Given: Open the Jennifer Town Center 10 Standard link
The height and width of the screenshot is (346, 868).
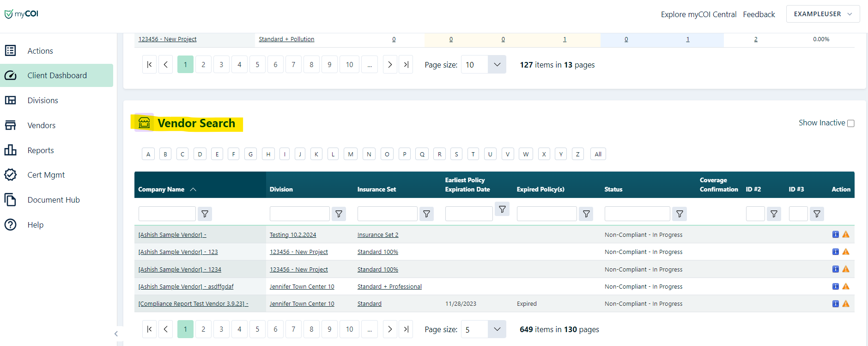Looking at the screenshot, I should click(369, 304).
